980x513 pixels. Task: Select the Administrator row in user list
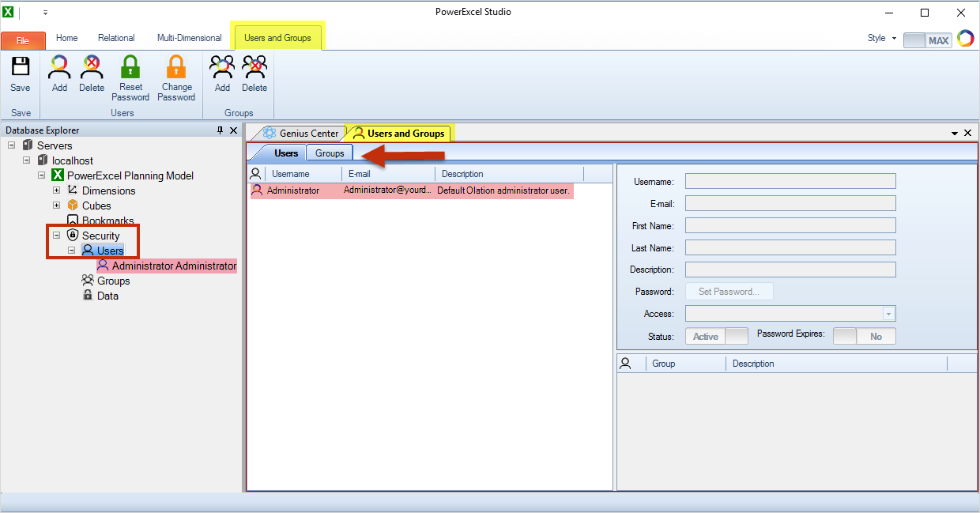(411, 190)
